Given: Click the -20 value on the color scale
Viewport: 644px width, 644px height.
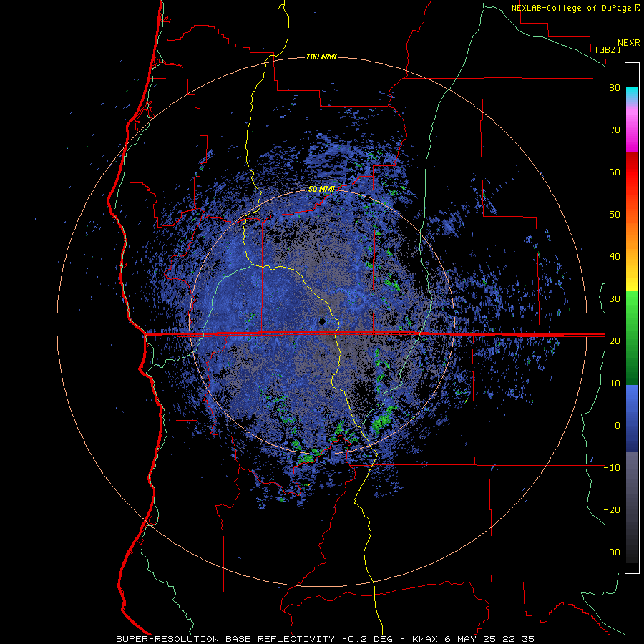Looking at the screenshot, I should pos(612,509).
